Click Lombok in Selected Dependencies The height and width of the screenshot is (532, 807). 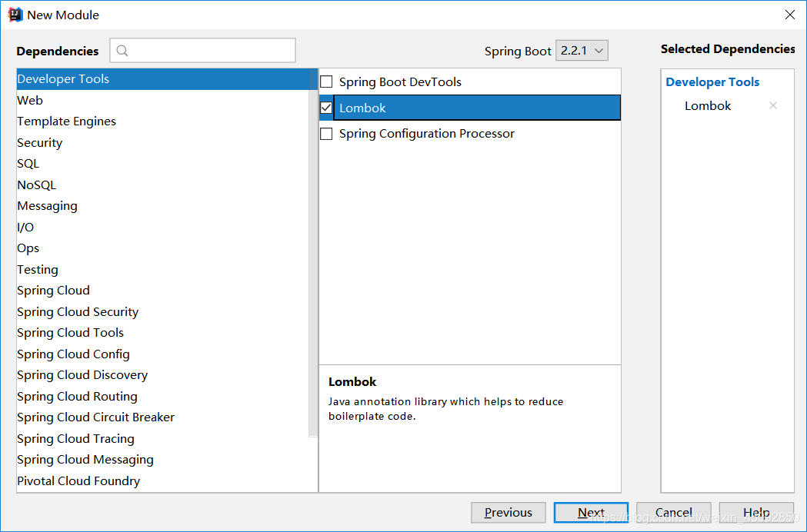pos(707,105)
